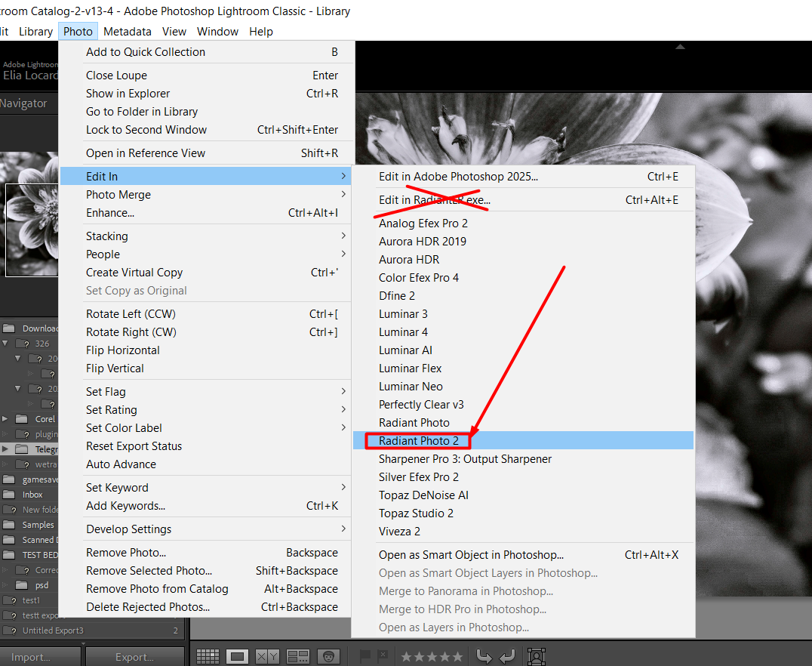Toggle Lock to Second Window
This screenshot has height=666, width=812.
[205, 130]
